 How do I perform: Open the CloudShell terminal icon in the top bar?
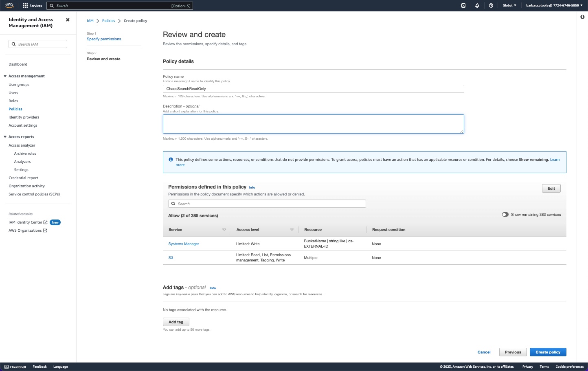click(x=463, y=5)
